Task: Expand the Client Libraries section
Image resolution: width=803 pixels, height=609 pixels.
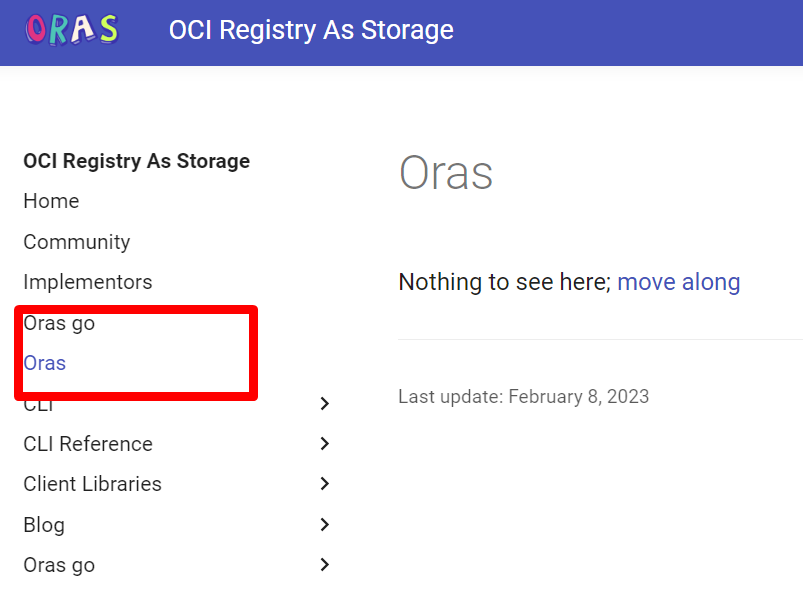Action: (323, 484)
